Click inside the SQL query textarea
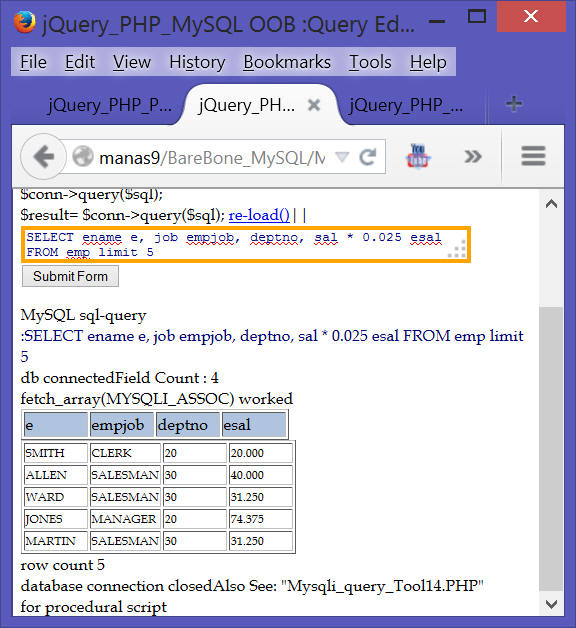576x628 pixels. point(246,245)
